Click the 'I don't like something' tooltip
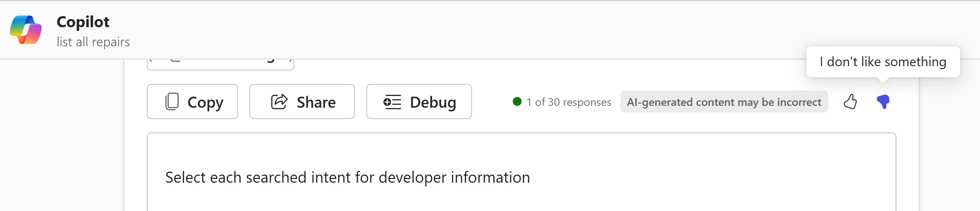This screenshot has height=211, width=980. pyautogui.click(x=883, y=62)
